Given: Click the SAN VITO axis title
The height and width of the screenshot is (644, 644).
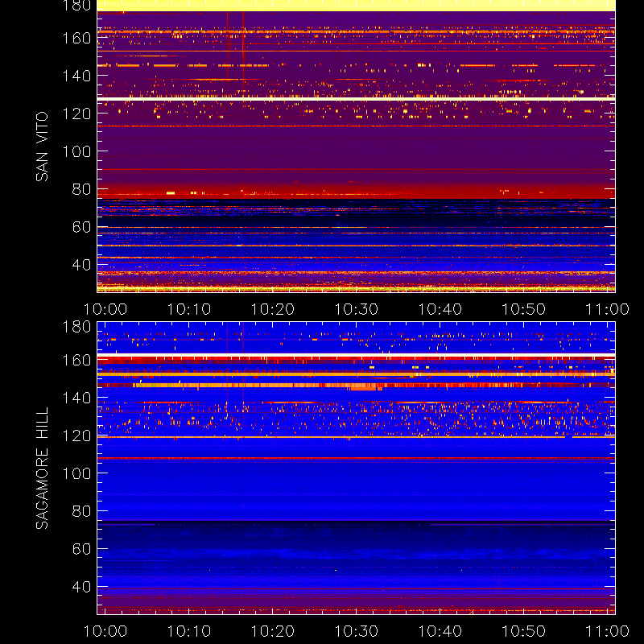Looking at the screenshot, I should tap(42, 147).
